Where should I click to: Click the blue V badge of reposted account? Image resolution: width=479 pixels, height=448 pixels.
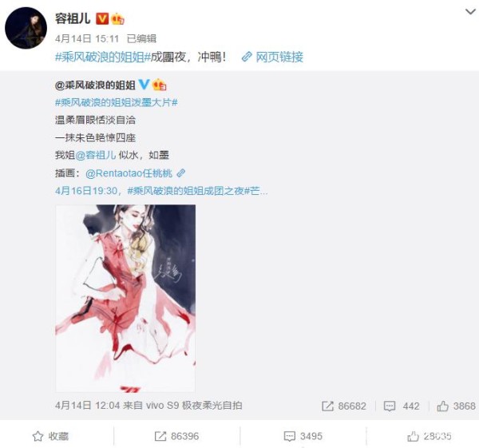tap(144, 85)
